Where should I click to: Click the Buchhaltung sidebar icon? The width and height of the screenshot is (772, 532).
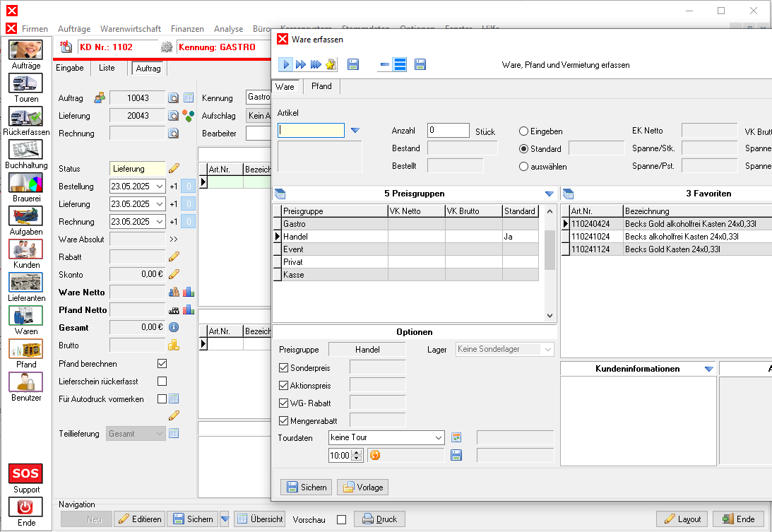tap(26, 150)
